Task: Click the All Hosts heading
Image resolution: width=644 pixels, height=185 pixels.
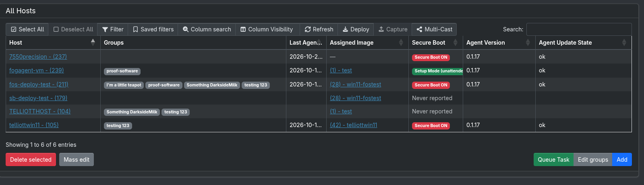Action: click(x=21, y=11)
